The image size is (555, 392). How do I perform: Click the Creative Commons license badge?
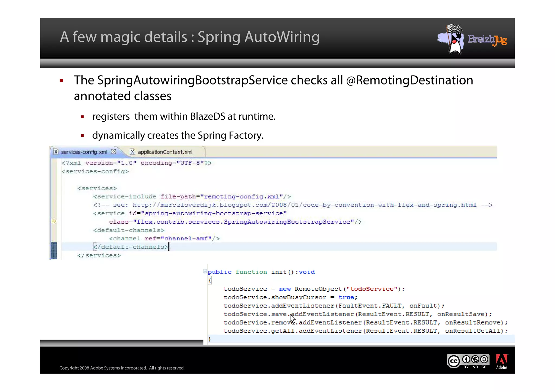tap(468, 361)
